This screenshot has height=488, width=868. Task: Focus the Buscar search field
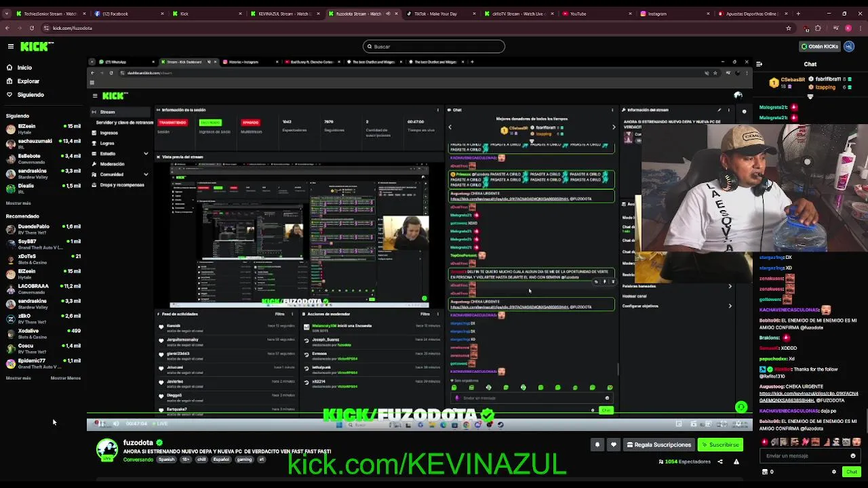point(434,47)
